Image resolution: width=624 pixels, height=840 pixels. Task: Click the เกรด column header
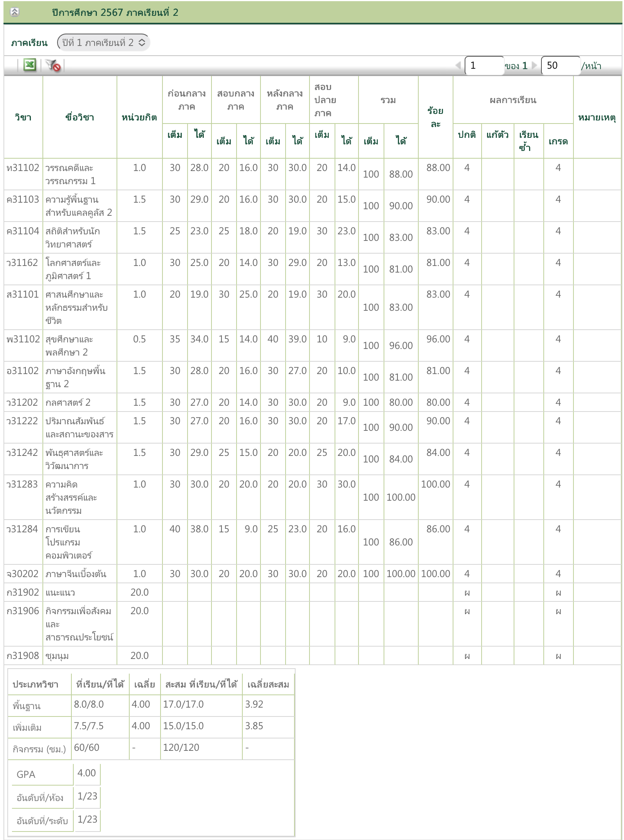[558, 141]
